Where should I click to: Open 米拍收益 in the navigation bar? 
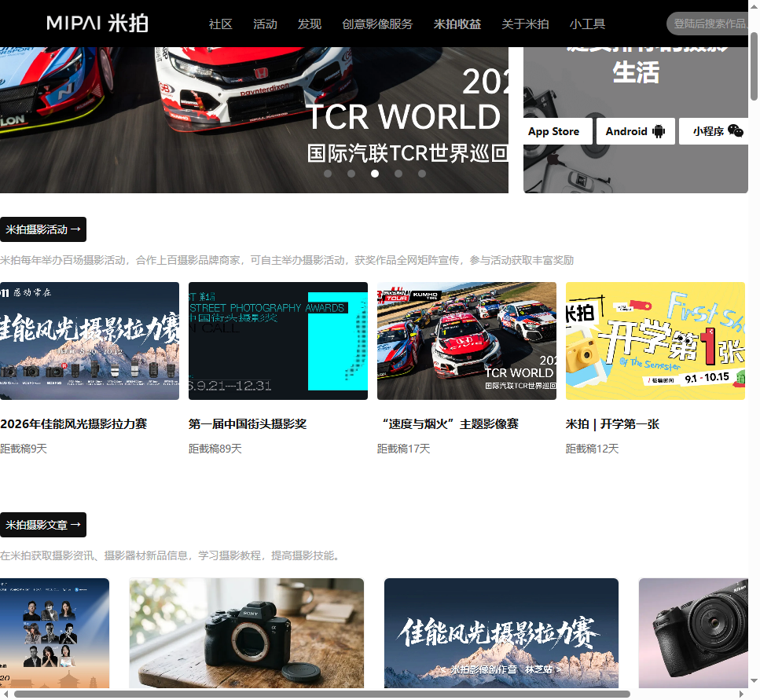(x=457, y=24)
